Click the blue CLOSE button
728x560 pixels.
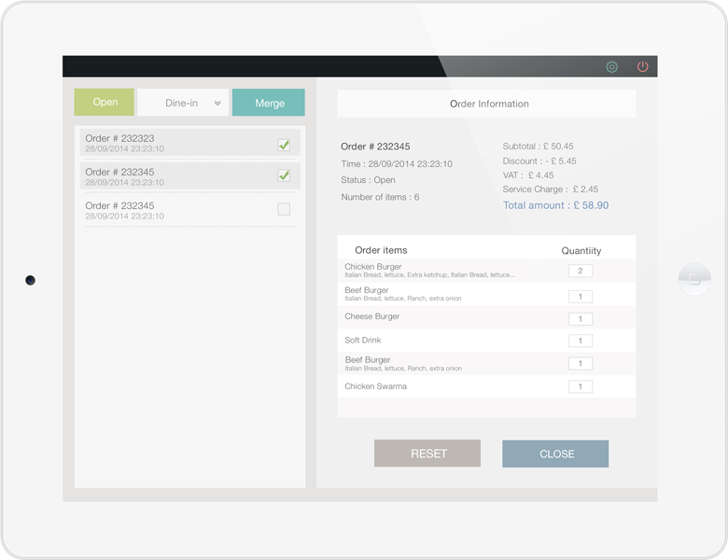[555, 454]
